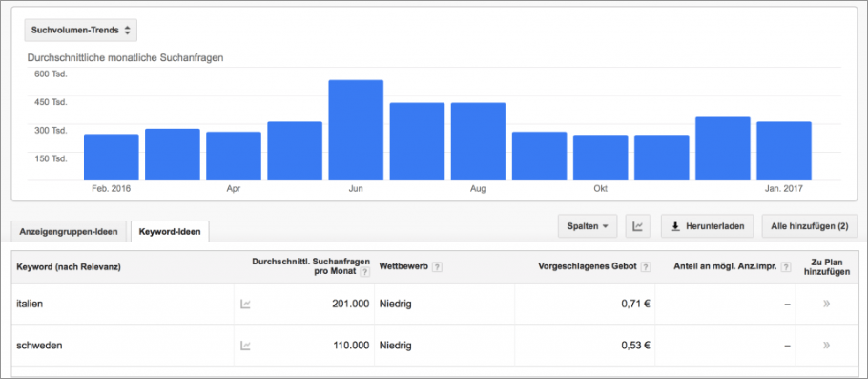Click the keyword schweden
Image resolution: width=868 pixels, height=379 pixels.
[39, 346]
